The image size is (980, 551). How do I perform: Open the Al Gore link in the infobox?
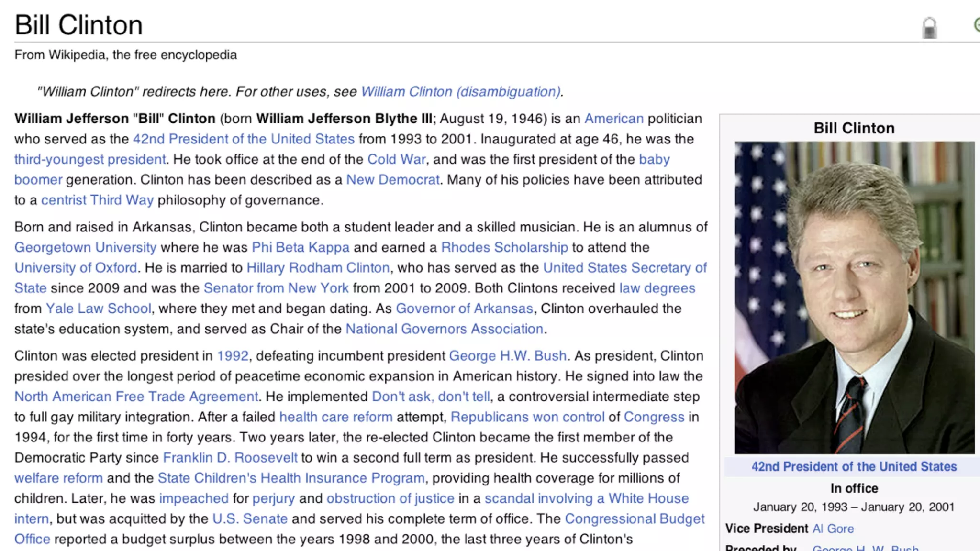click(833, 529)
